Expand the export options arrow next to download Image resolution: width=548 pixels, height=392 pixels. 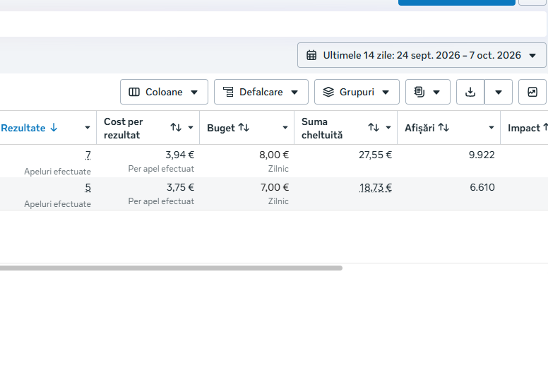click(x=499, y=92)
